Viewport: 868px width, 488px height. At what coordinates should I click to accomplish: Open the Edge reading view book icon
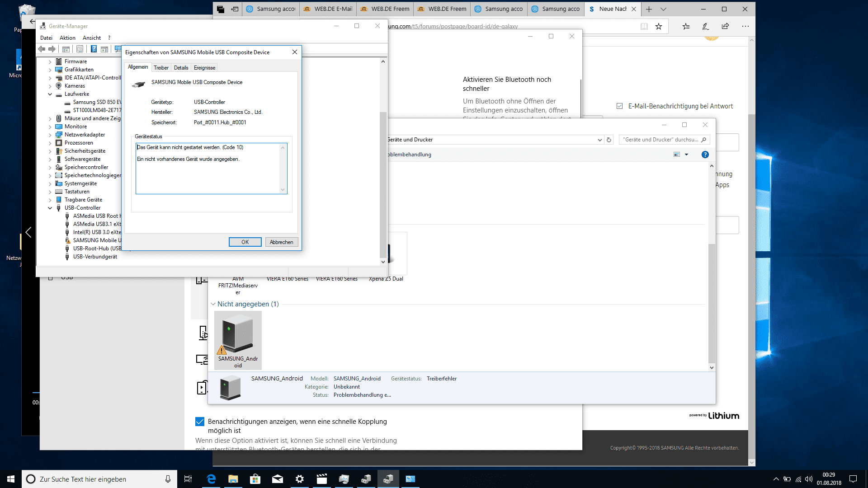tap(644, 27)
